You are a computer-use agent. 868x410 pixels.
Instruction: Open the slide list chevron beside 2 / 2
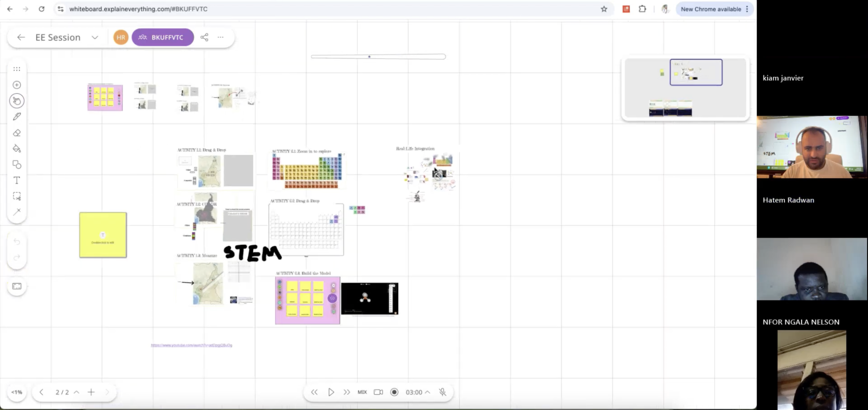[x=77, y=392]
